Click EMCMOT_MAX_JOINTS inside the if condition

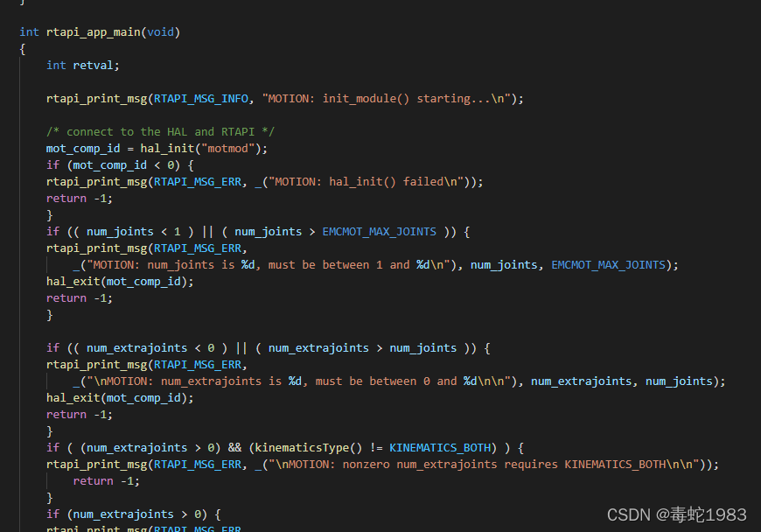(379, 232)
